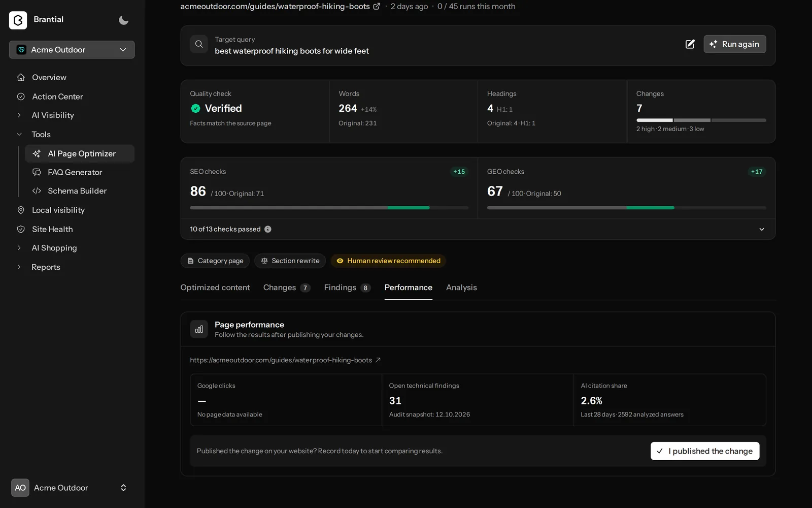Screen dimensions: 812x508
Task: Click the Page performance chart icon
Action: 199,329
